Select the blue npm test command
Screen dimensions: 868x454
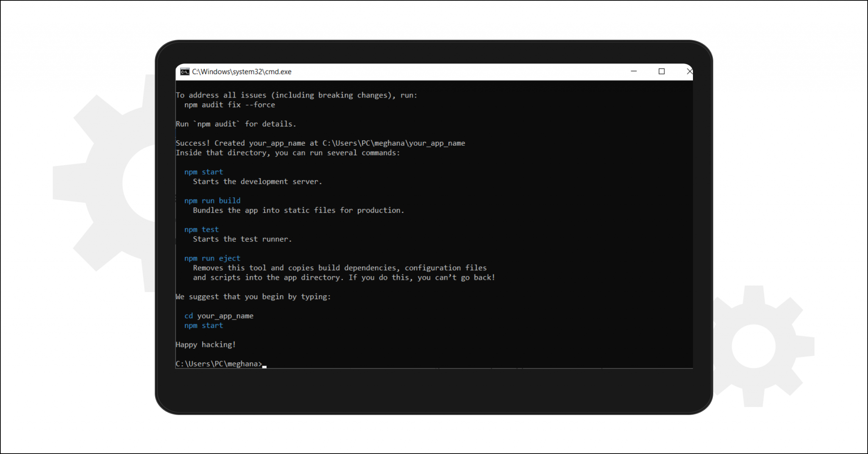[x=201, y=229]
